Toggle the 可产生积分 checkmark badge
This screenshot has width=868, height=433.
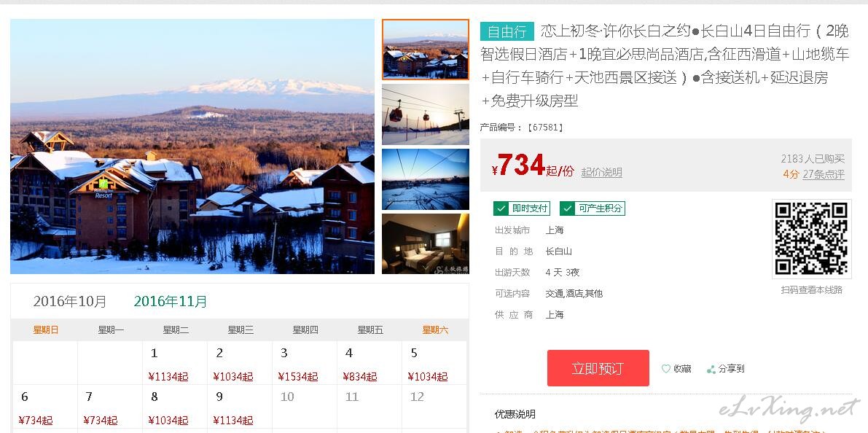593,208
